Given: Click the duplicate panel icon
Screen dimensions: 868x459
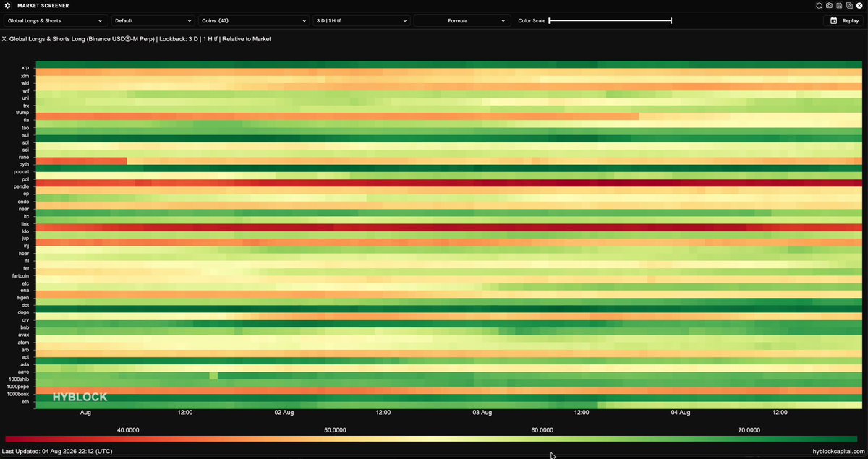Looking at the screenshot, I should click(848, 5).
